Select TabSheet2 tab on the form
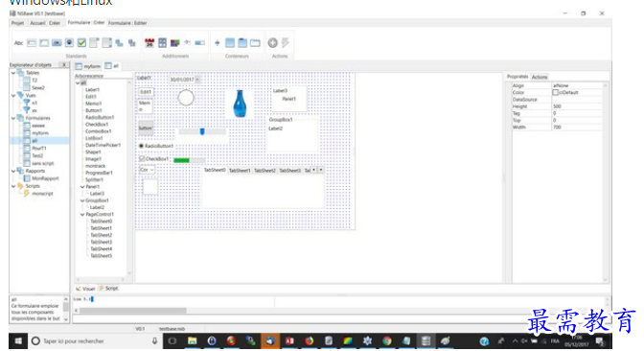Image resolution: width=644 pixels, height=351 pixels. (x=264, y=171)
